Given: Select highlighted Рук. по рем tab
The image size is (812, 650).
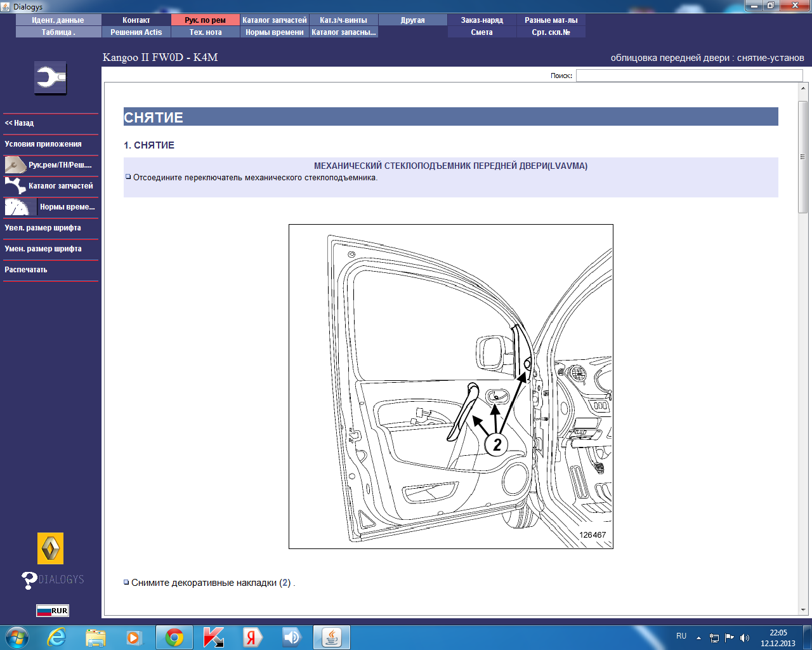Looking at the screenshot, I should pyautogui.click(x=206, y=20).
